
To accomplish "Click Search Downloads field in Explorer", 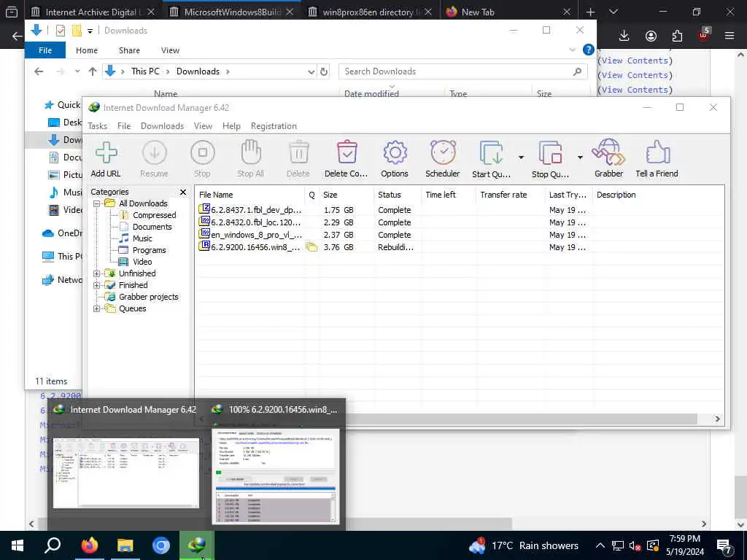I will pos(462,71).
